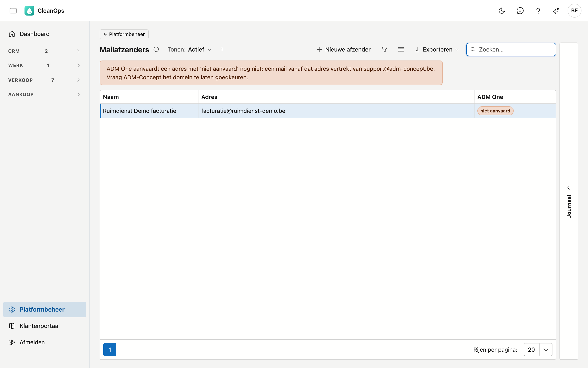Open Rijen per pagina dropdown

pyautogui.click(x=538, y=350)
